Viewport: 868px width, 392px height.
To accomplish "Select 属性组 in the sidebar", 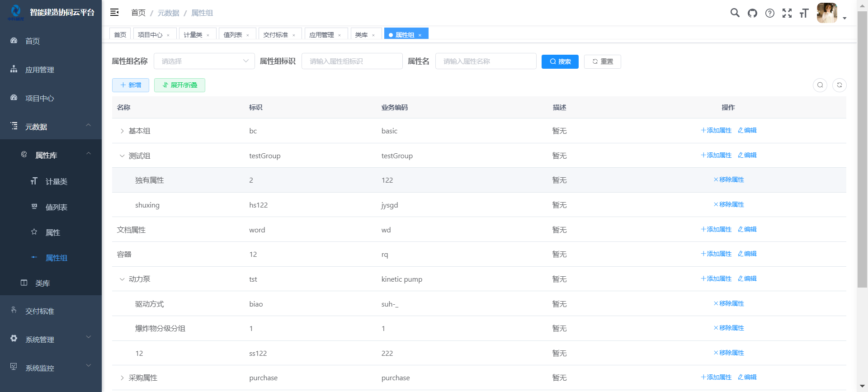I will pos(51,258).
